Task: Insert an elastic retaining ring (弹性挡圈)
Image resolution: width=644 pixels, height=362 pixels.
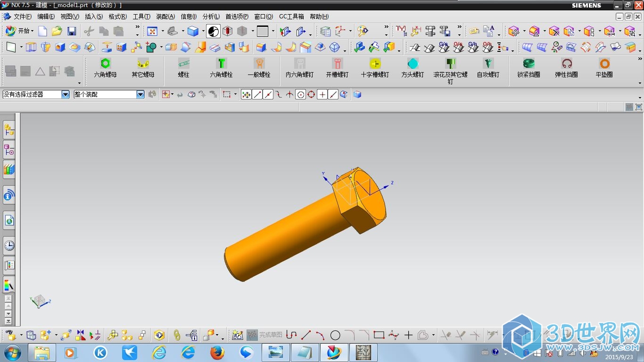Action: (x=566, y=68)
